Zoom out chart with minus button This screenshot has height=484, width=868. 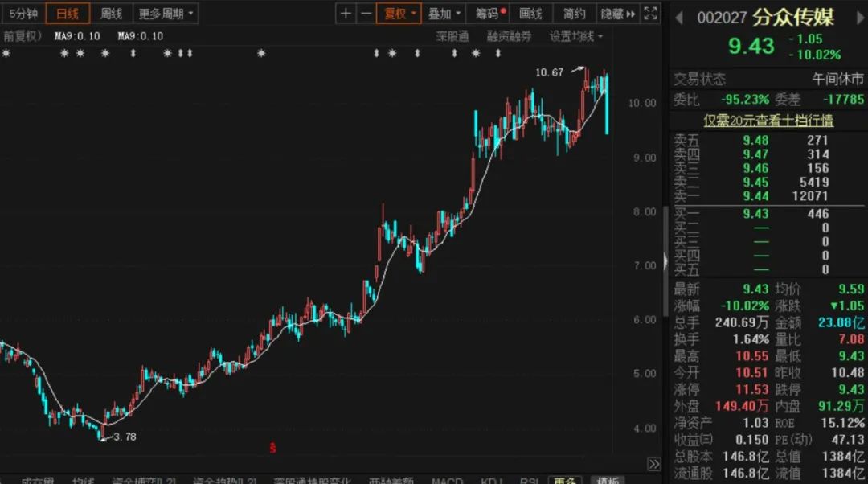coord(366,14)
